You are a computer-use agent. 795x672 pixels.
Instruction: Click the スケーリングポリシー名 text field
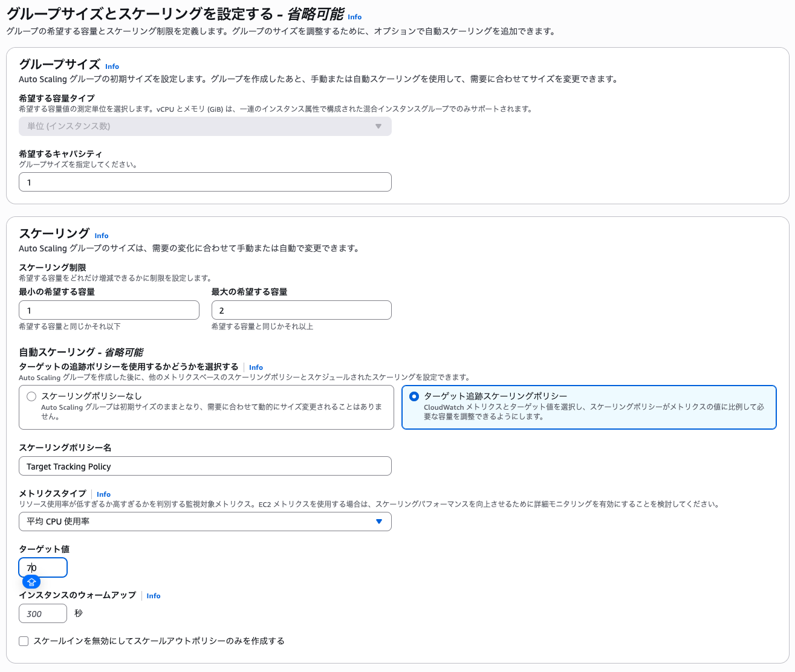[205, 466]
